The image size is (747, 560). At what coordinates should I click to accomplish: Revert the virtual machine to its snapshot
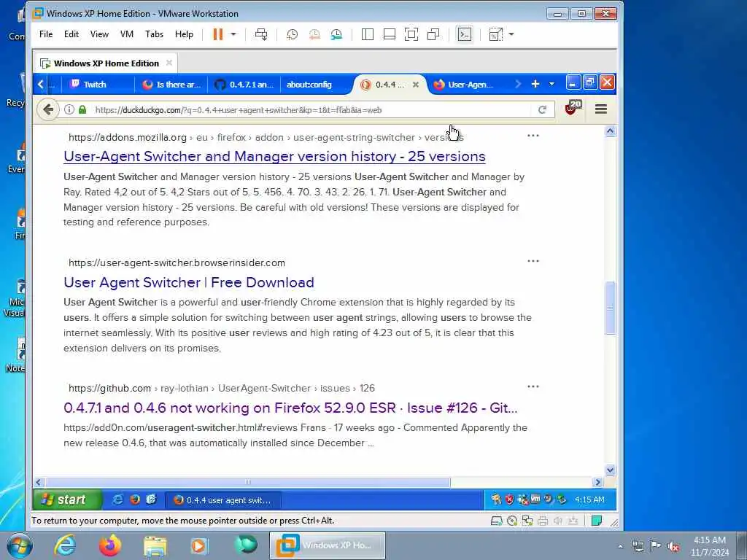314,34
